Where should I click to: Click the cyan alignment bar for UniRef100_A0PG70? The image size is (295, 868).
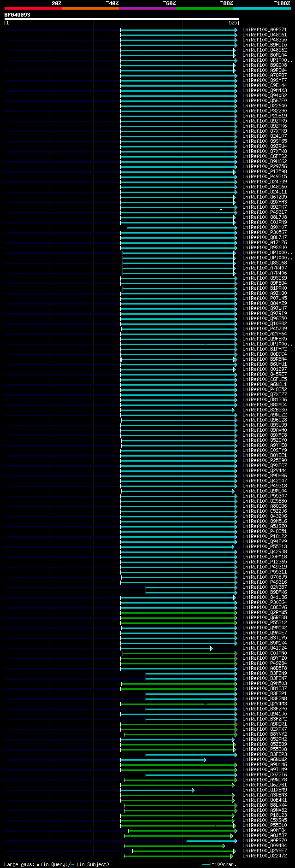[212, 840]
